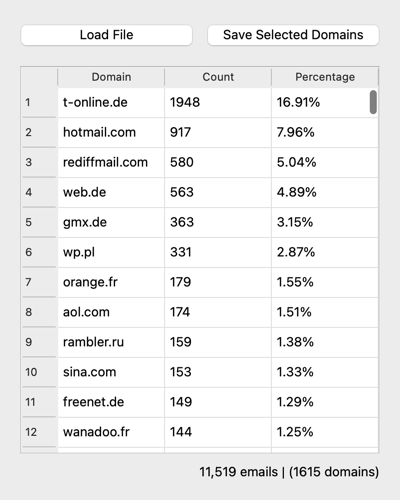Click the 1.51% percentage cell
400x500 pixels.
[325, 312]
